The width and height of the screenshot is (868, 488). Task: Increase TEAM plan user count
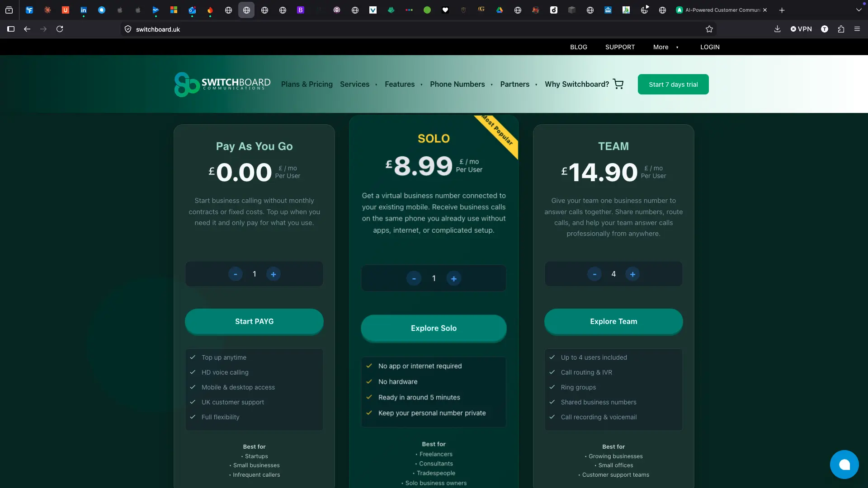pyautogui.click(x=632, y=274)
